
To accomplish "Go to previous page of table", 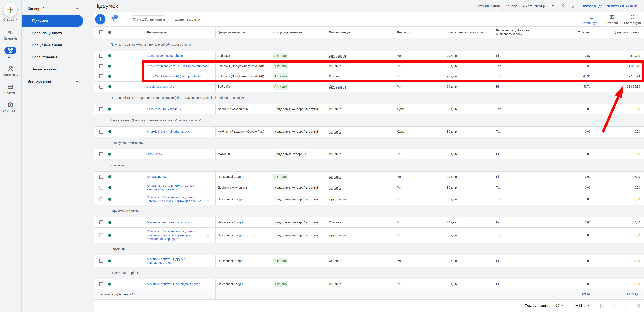I will point(614,305).
